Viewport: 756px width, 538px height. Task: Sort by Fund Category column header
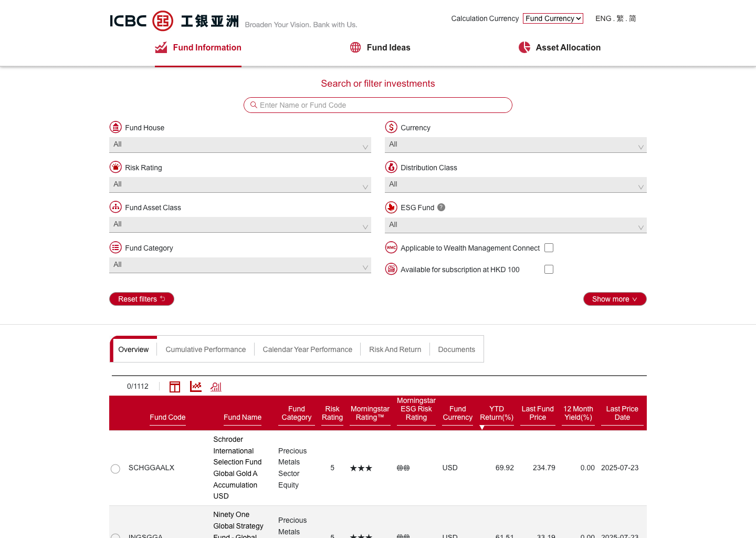coord(297,413)
